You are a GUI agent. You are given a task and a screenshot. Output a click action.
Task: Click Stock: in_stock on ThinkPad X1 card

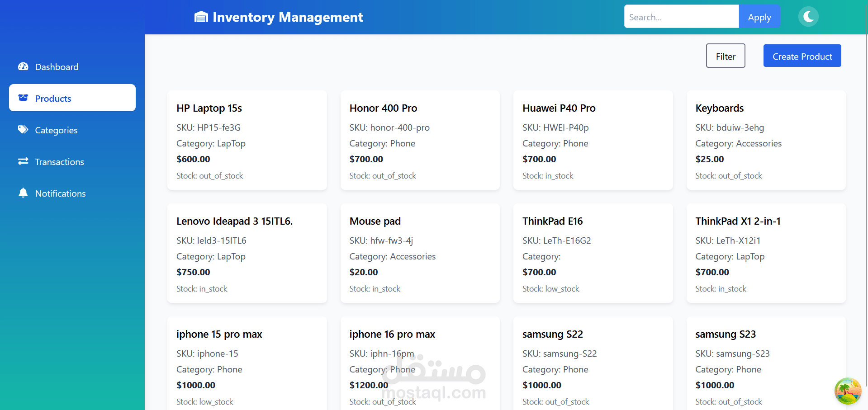(x=721, y=289)
